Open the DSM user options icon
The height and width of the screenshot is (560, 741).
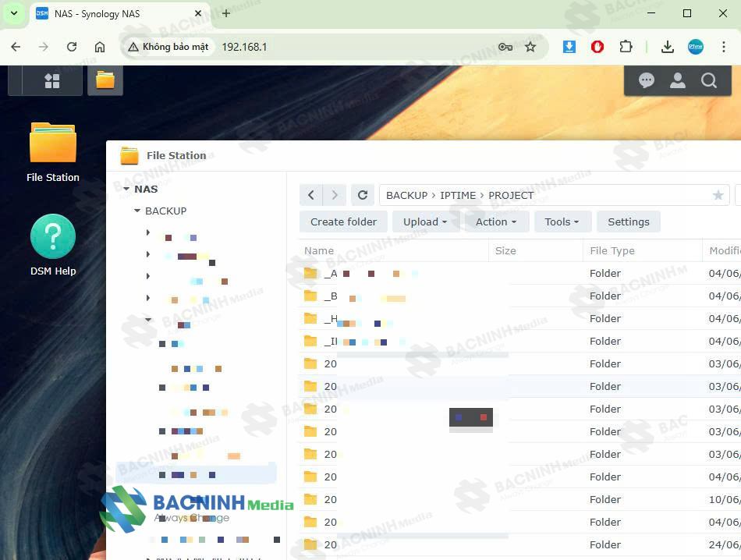[x=678, y=80]
